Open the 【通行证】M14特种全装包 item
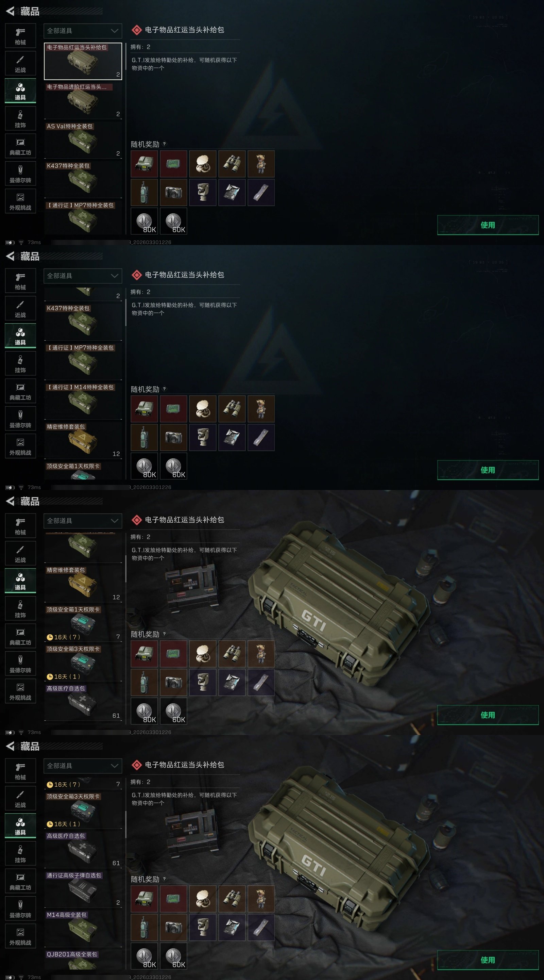The image size is (544, 980). click(83, 401)
